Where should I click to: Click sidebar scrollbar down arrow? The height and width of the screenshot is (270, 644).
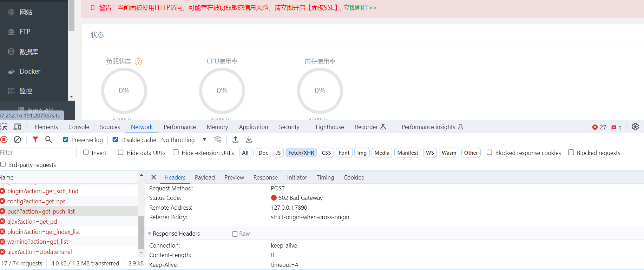click(71, 97)
